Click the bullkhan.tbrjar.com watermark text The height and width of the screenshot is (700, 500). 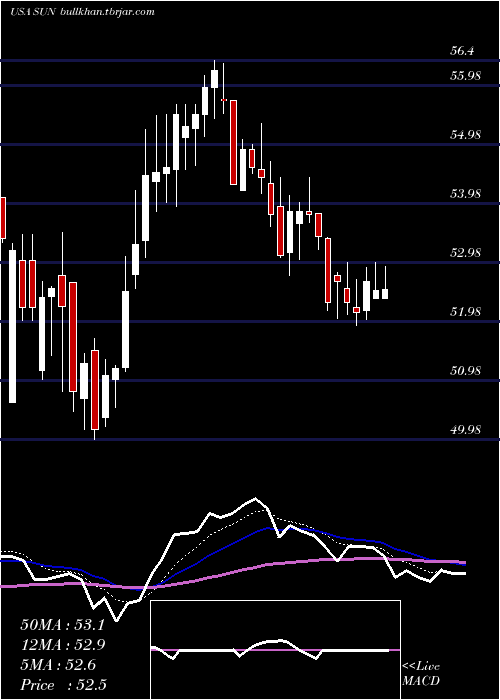pyautogui.click(x=108, y=12)
